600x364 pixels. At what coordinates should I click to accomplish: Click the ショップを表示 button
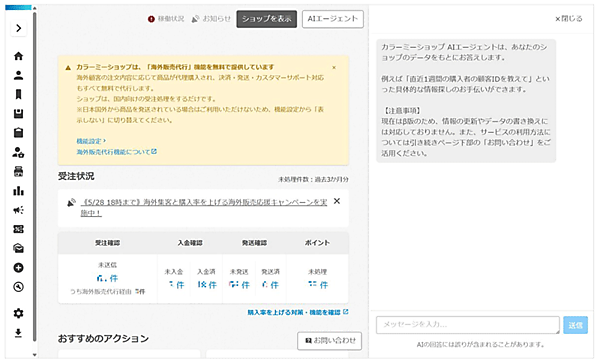[x=267, y=19]
